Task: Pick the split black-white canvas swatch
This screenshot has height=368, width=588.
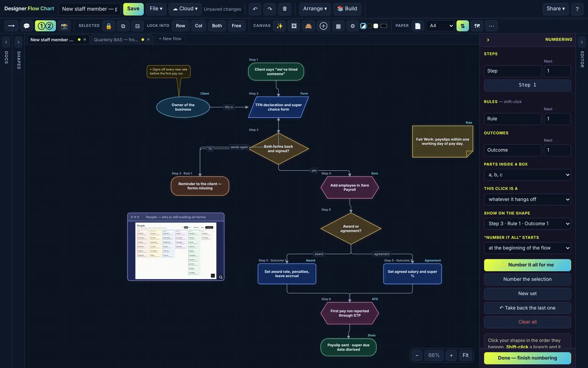Action: (x=363, y=26)
